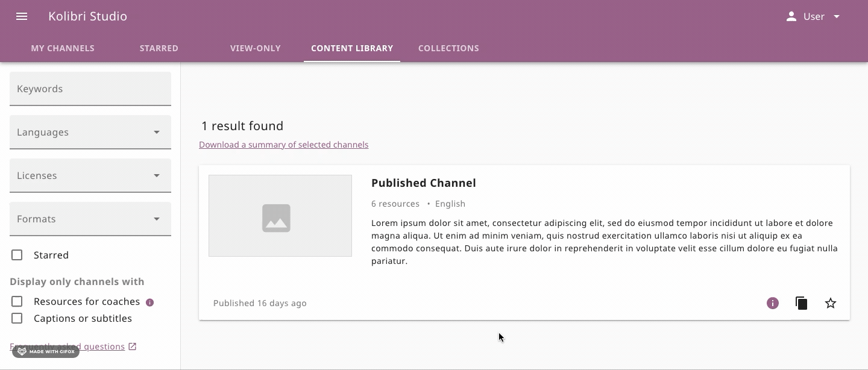Tick Captions or subtitles checkbox
The image size is (868, 370).
(17, 318)
